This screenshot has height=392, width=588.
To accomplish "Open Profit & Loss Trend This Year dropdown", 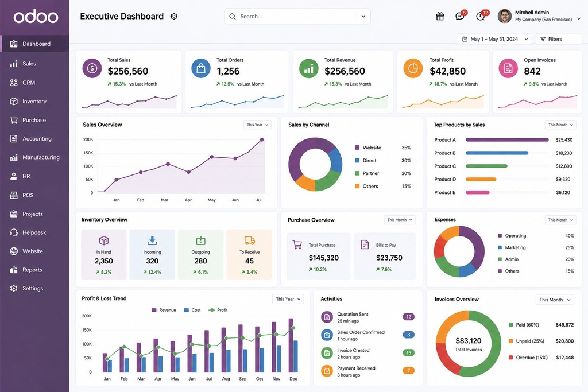I will click(288, 299).
